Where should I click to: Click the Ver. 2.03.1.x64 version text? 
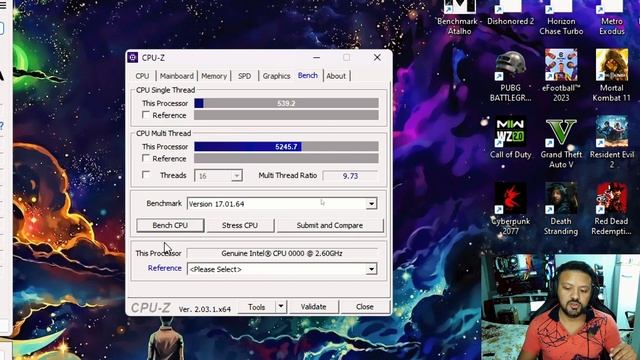click(204, 309)
